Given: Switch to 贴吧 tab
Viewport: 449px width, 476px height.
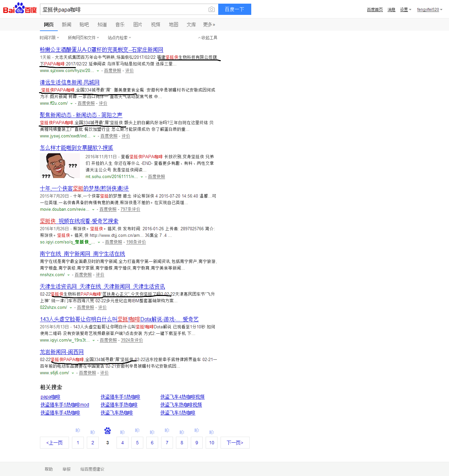Looking at the screenshot, I should pos(84,24).
